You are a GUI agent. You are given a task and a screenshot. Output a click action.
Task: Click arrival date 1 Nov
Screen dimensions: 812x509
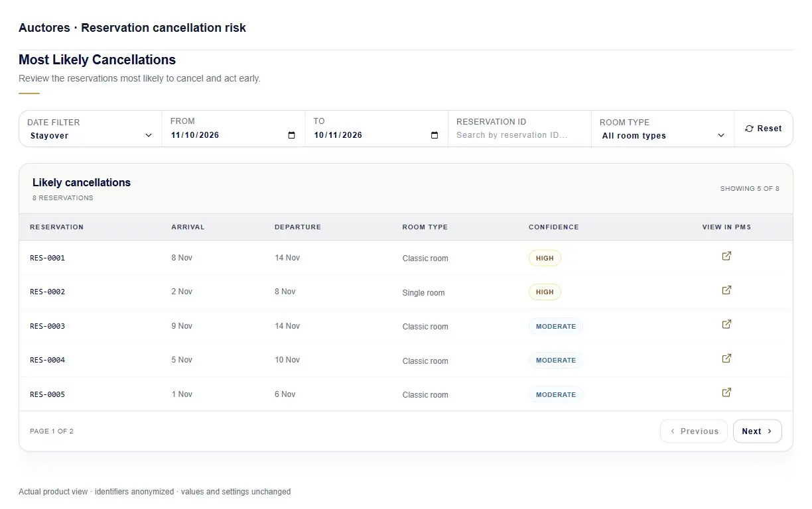point(182,394)
